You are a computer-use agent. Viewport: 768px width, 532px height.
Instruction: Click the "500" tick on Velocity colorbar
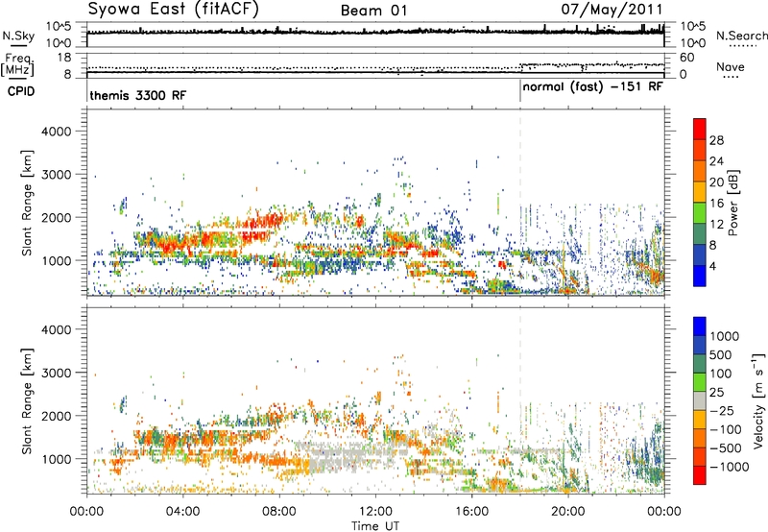(x=721, y=355)
